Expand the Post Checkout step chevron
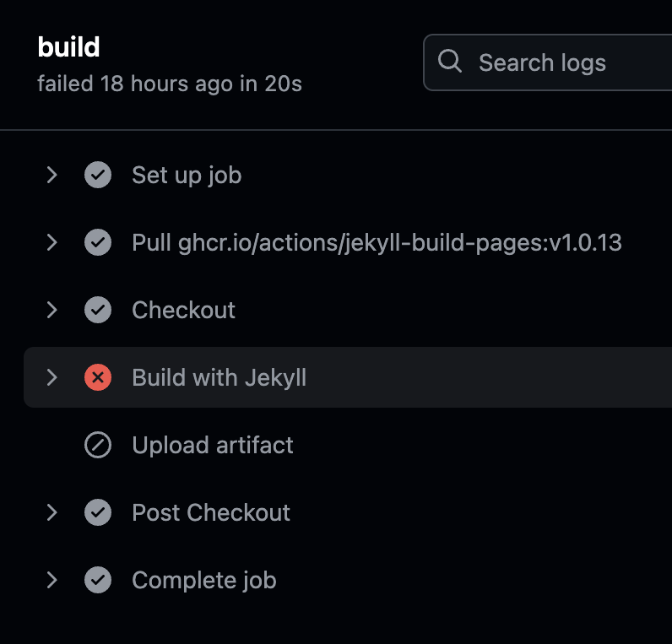672x644 pixels. tap(52, 512)
